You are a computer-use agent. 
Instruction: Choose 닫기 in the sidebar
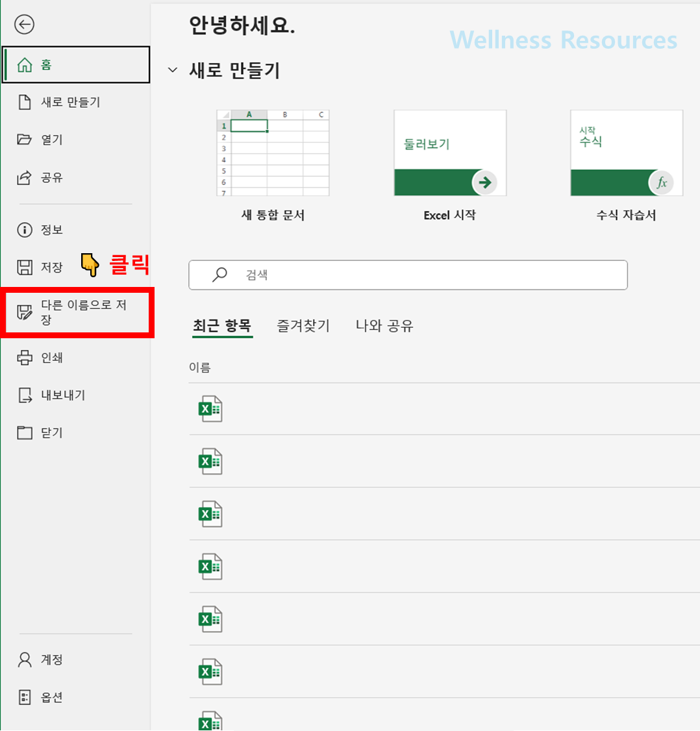tap(75, 432)
